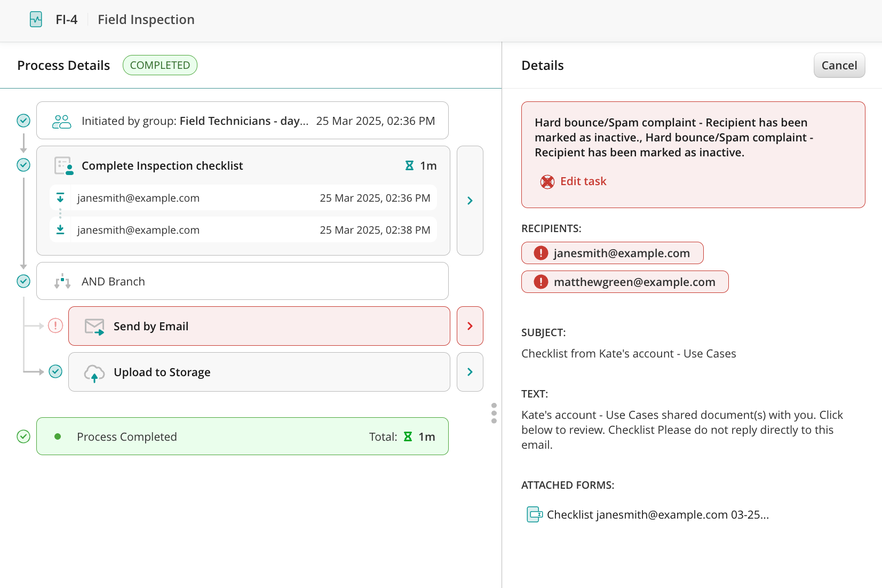The image size is (882, 588).
Task: Click the Send by Email envelope icon
Action: pos(94,327)
